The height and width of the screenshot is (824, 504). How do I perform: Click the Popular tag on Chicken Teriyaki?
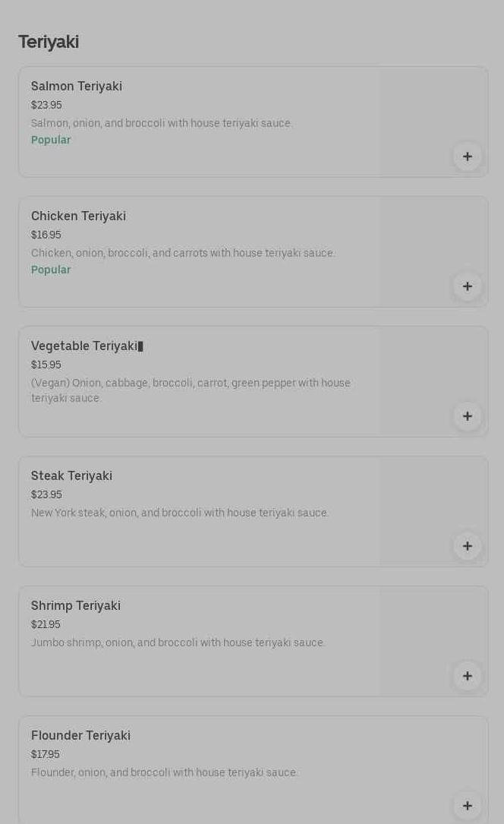pos(51,270)
